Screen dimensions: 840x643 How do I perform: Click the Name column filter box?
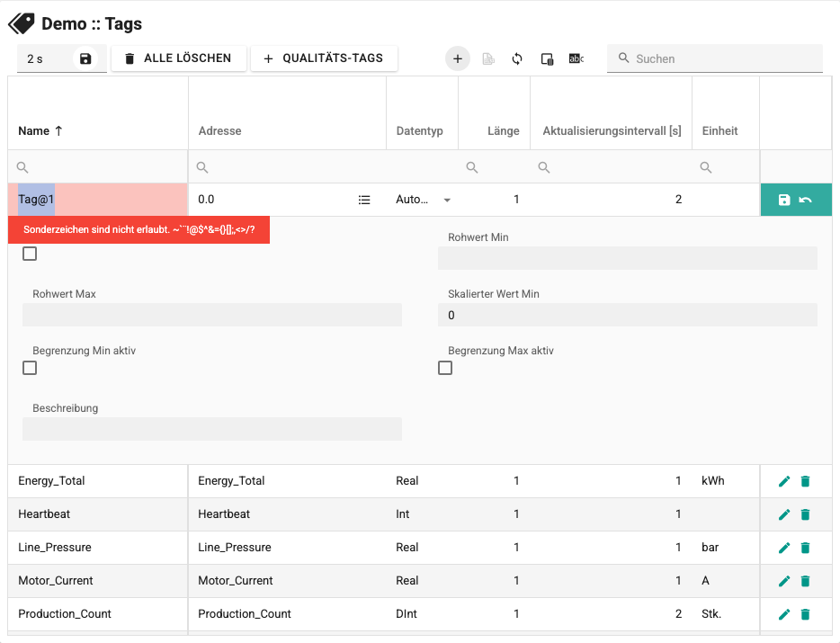98,167
